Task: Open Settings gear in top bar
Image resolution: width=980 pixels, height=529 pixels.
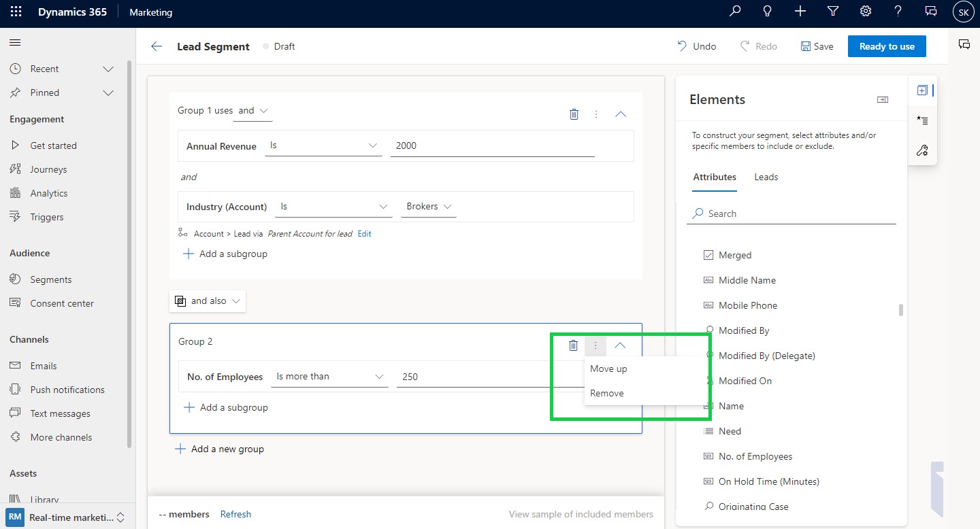Action: point(866,12)
